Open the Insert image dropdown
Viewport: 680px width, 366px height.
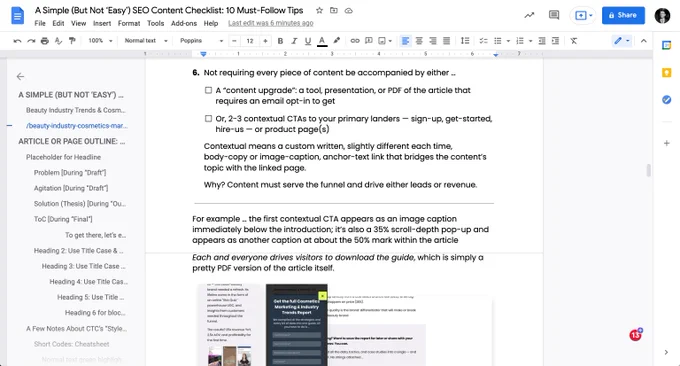(x=385, y=41)
